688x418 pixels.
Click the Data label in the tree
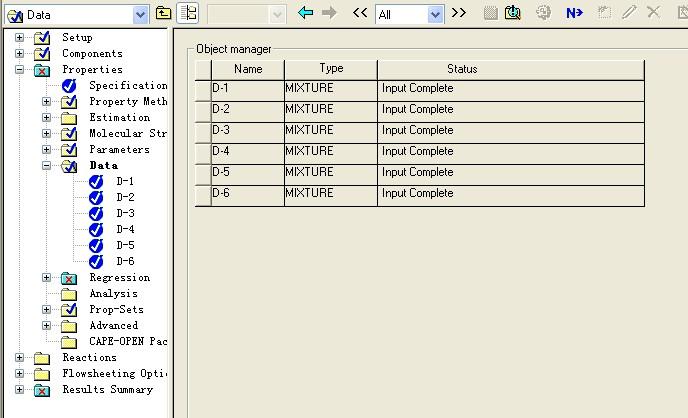104,165
